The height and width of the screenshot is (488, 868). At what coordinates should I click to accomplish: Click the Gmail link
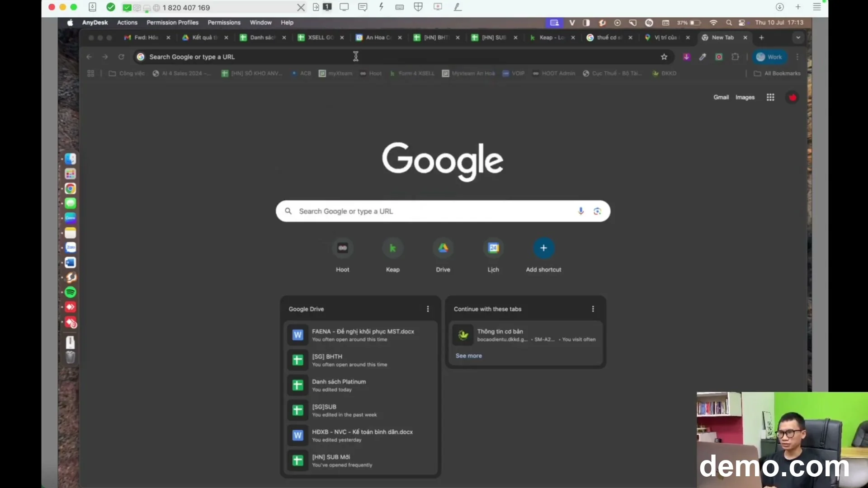[721, 97]
